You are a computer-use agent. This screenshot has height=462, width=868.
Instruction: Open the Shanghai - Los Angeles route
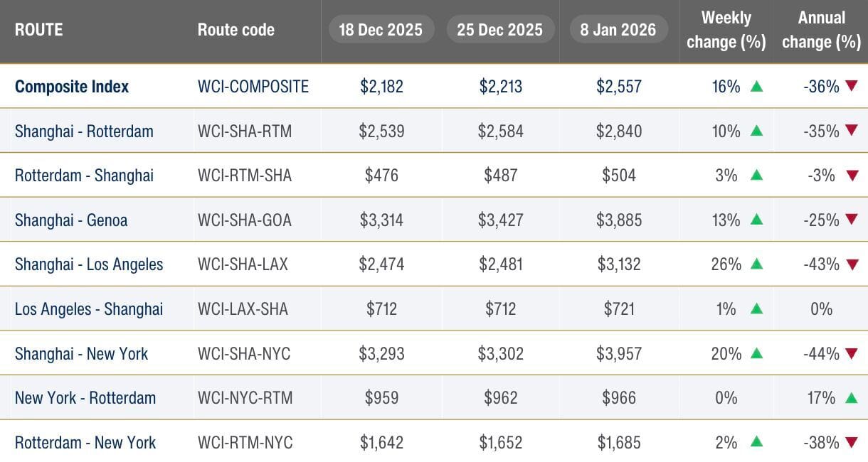tap(89, 264)
